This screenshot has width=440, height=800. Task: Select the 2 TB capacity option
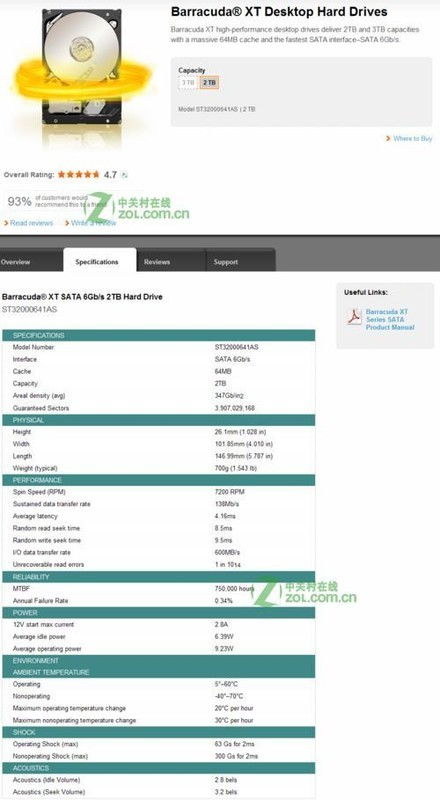click(x=209, y=82)
